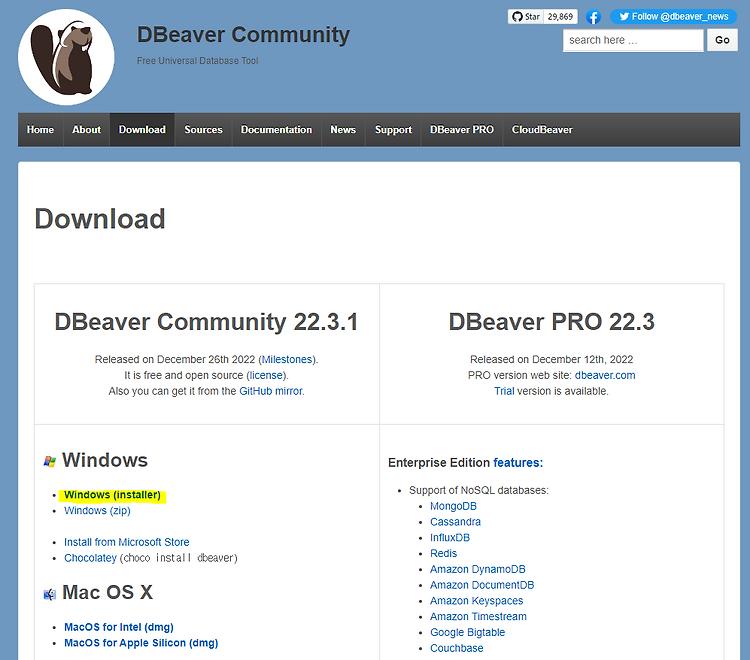This screenshot has width=750, height=660.
Task: Open Enterprise Edition features link
Action: [518, 463]
